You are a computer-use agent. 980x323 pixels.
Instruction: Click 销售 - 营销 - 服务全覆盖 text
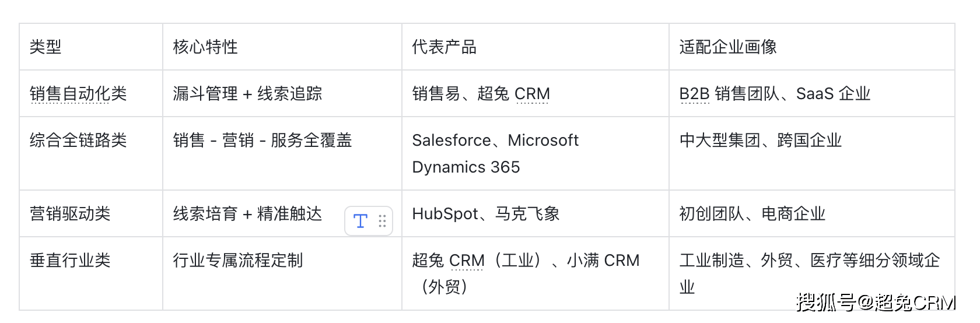point(262,141)
